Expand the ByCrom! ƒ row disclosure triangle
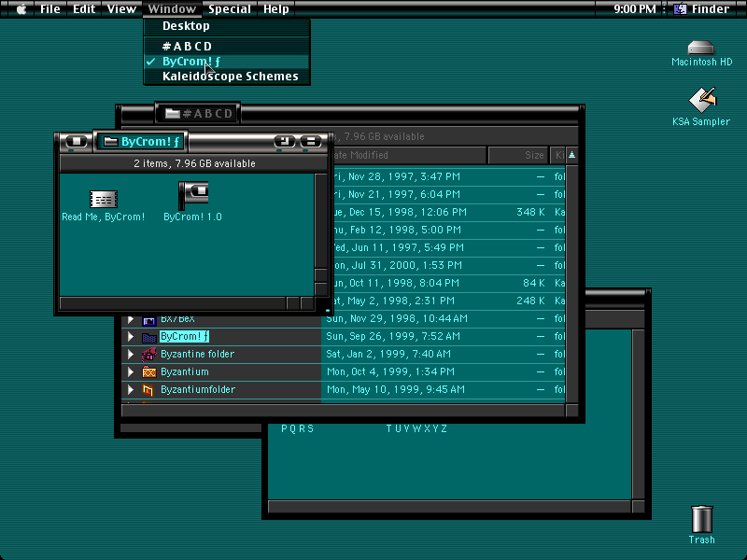Screen dimensions: 747x560 tap(131, 337)
